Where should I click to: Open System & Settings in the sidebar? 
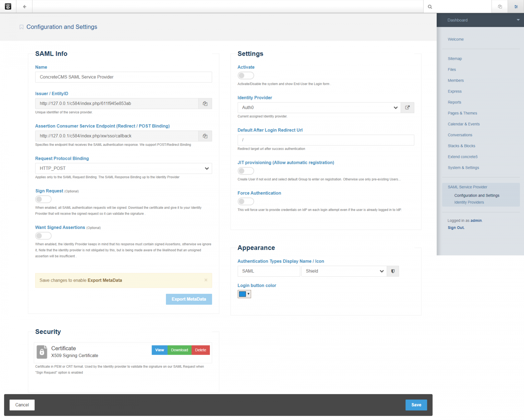tap(463, 168)
